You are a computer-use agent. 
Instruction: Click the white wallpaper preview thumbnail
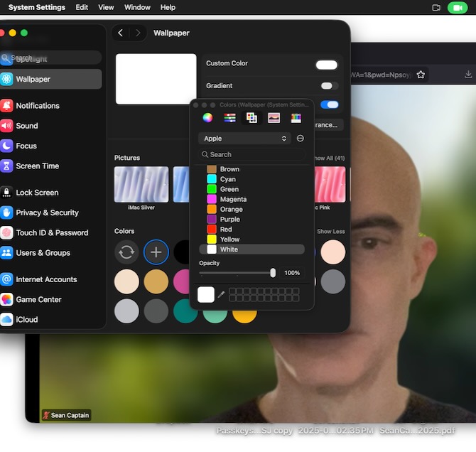click(x=156, y=79)
